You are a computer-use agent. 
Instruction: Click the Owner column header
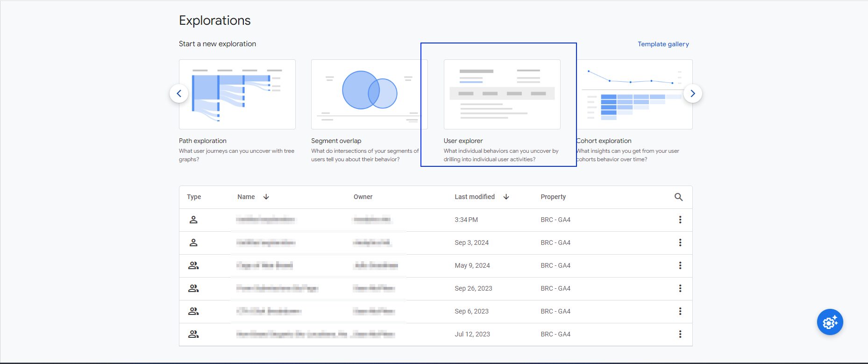pyautogui.click(x=363, y=197)
